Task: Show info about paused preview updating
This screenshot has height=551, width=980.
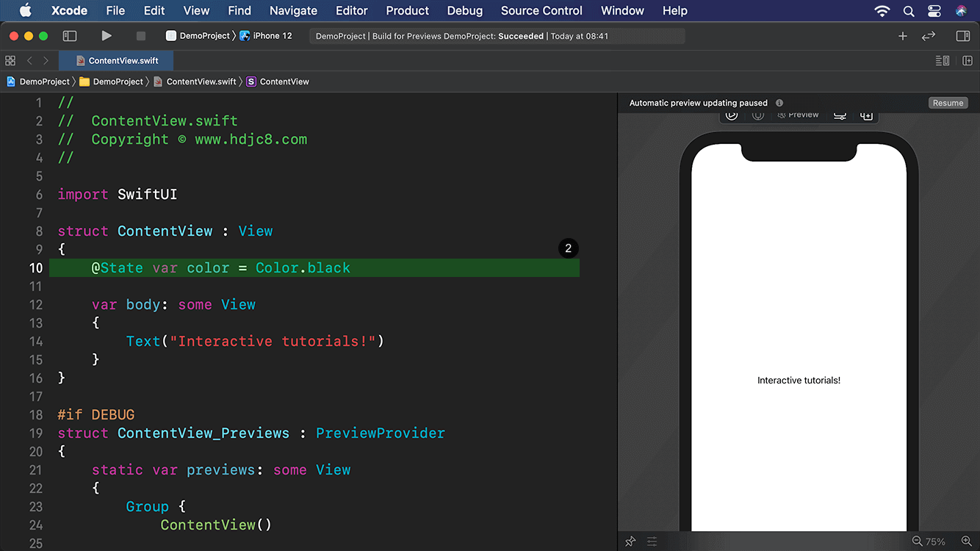Action: pyautogui.click(x=779, y=103)
